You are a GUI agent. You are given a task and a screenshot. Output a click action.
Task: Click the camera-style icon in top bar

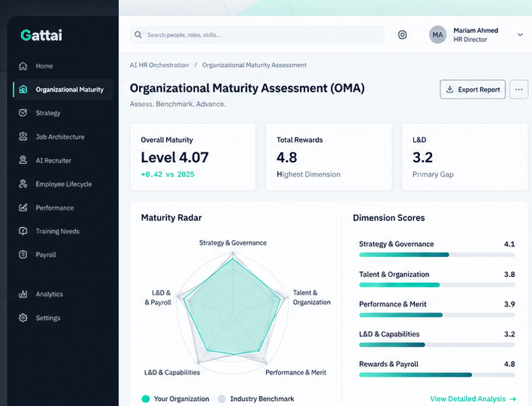pos(402,35)
